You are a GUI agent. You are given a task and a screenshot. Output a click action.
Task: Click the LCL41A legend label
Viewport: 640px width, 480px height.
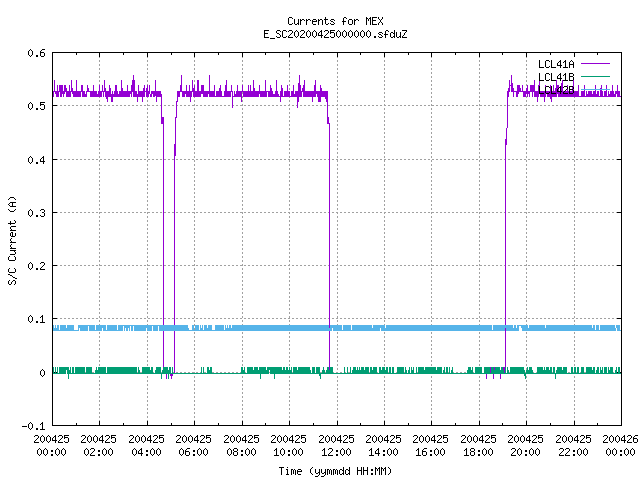coord(556,64)
